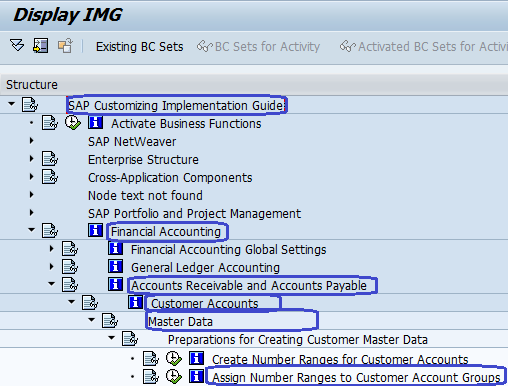Image resolution: width=508 pixels, height=386 pixels.
Task: Open documentation icon for Assign Number Ranges row
Action: click(151, 377)
